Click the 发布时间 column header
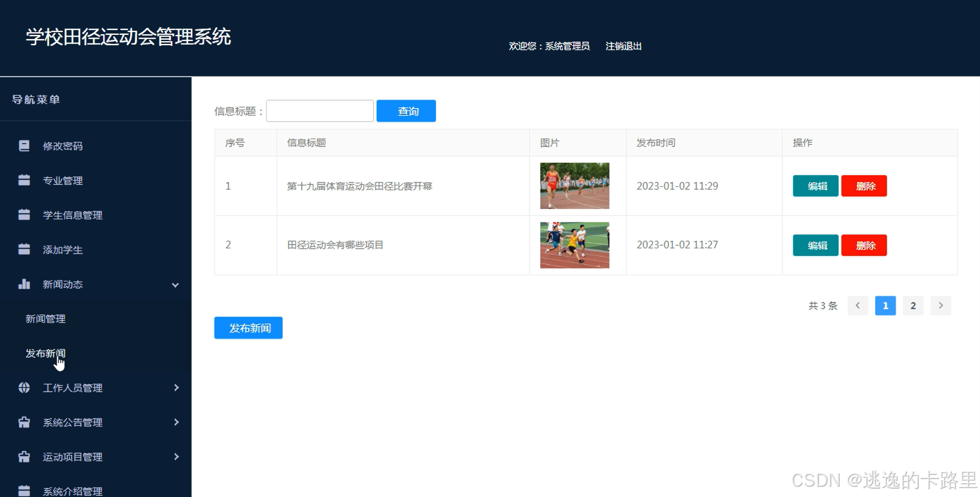The image size is (980, 497). [x=656, y=143]
